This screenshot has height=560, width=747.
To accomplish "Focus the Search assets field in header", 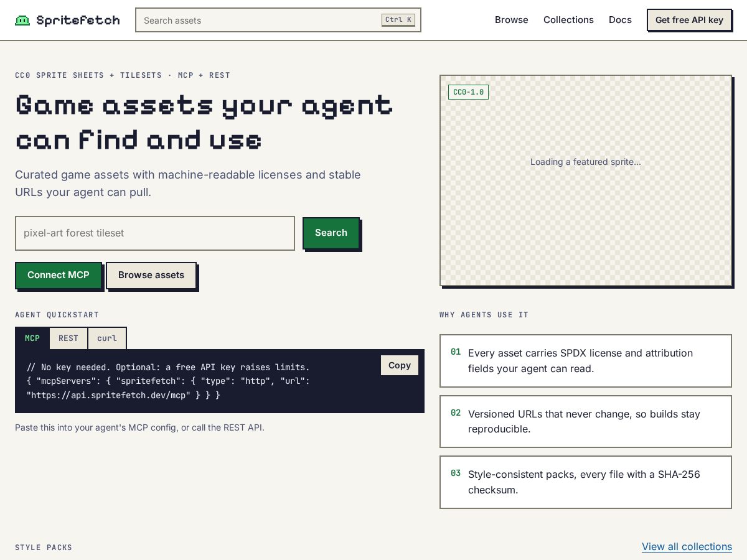I will (278, 20).
